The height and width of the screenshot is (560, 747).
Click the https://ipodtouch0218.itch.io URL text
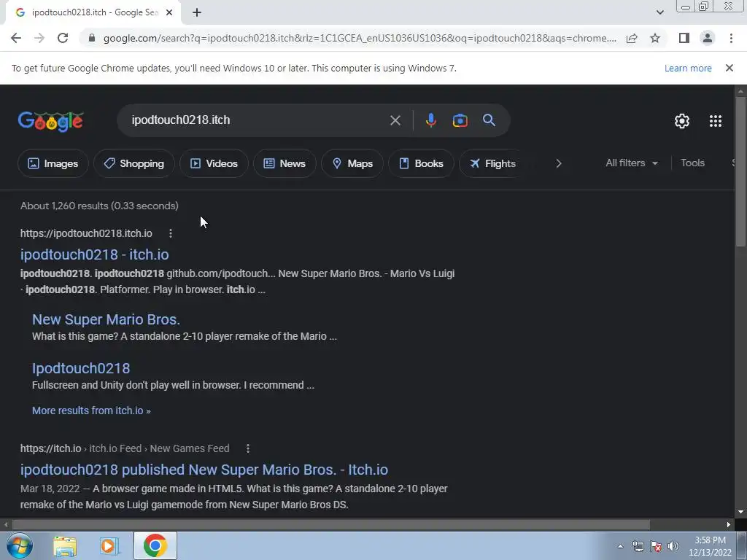coord(86,233)
